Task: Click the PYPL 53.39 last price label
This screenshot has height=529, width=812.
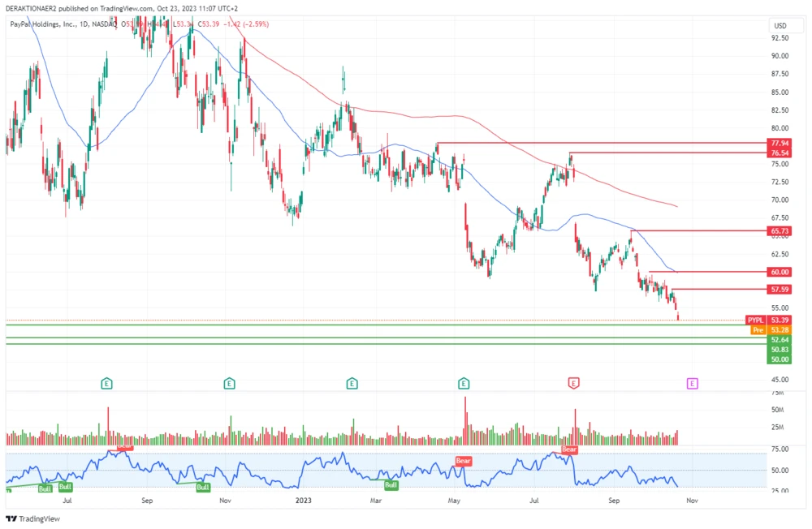Action: pyautogui.click(x=768, y=320)
